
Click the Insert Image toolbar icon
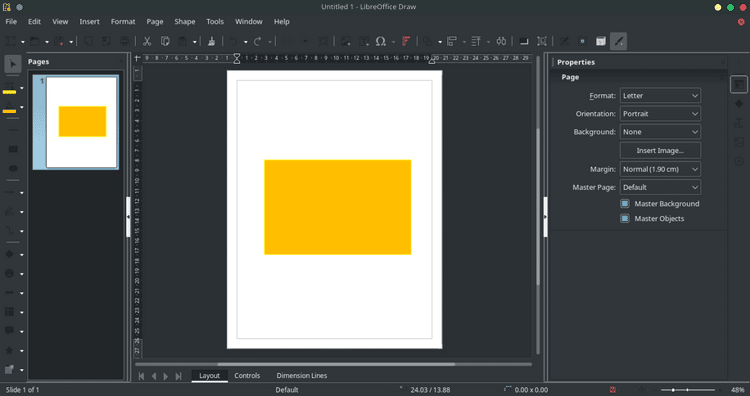345,41
